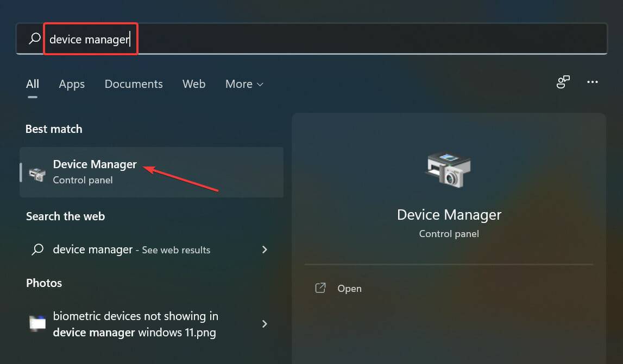Switch to the Documents tab

tap(133, 84)
